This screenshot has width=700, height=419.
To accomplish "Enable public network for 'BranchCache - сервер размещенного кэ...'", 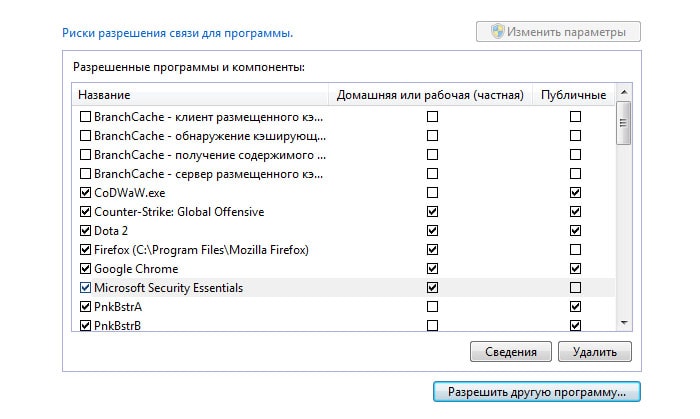I will [575, 174].
